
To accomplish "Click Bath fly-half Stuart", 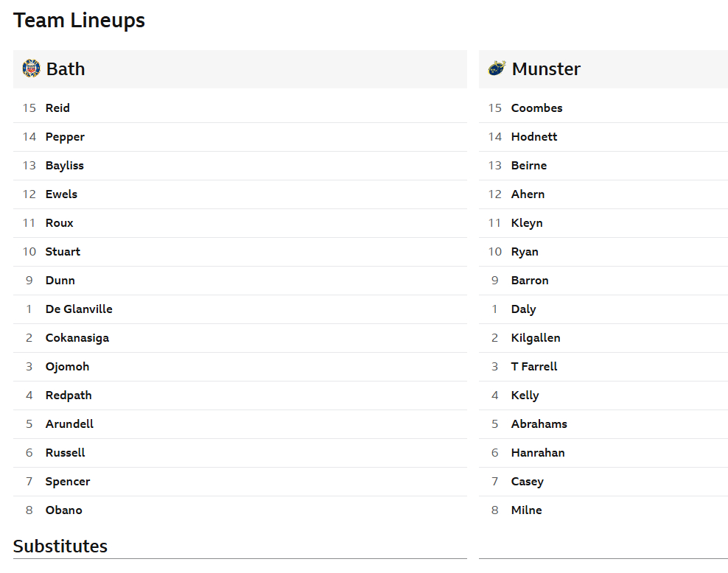I will click(63, 252).
